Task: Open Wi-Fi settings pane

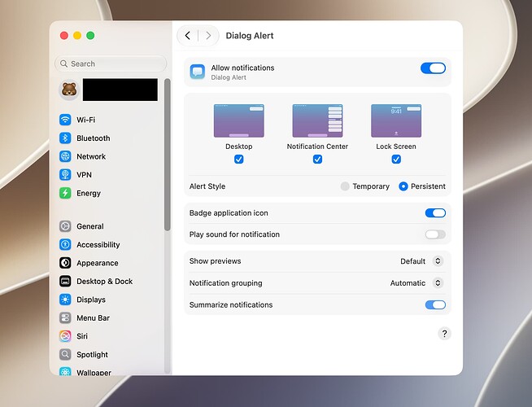Action: pos(111,120)
